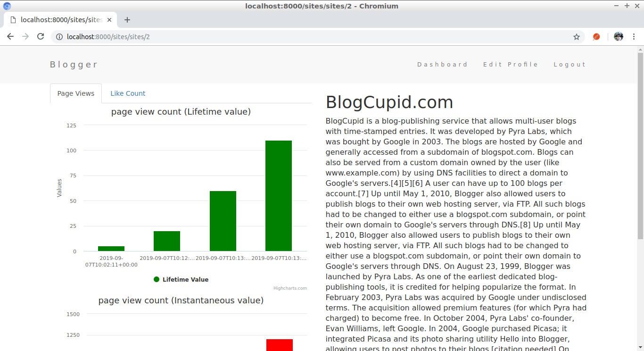The height and width of the screenshot is (351, 644).
Task: Click the scrollbar up arrow
Action: [x=640, y=49]
